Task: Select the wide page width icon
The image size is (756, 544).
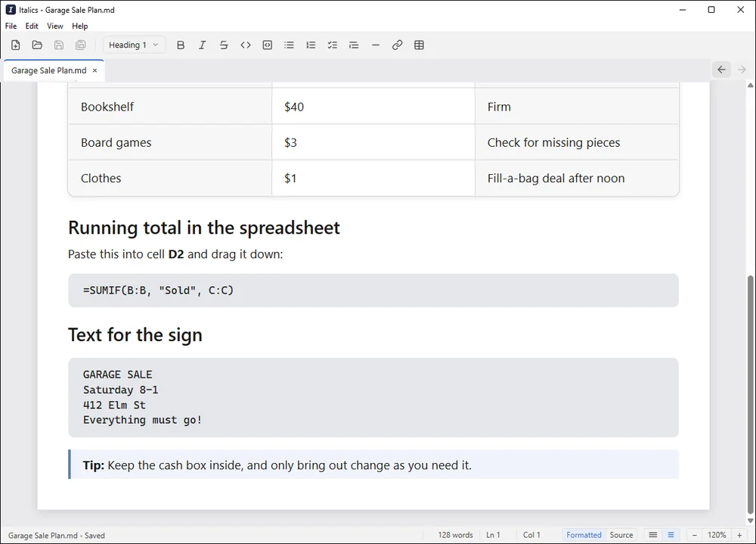Action: [653, 535]
